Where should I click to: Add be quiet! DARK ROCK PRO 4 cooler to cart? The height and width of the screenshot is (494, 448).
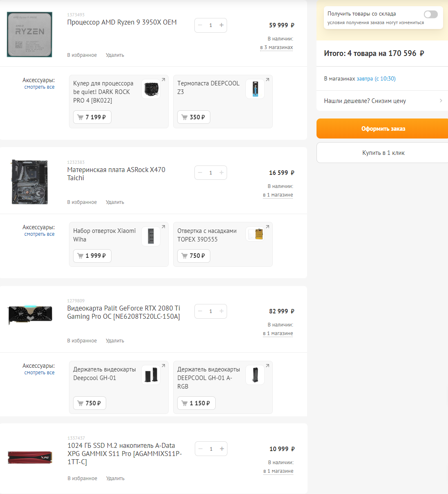92,117
